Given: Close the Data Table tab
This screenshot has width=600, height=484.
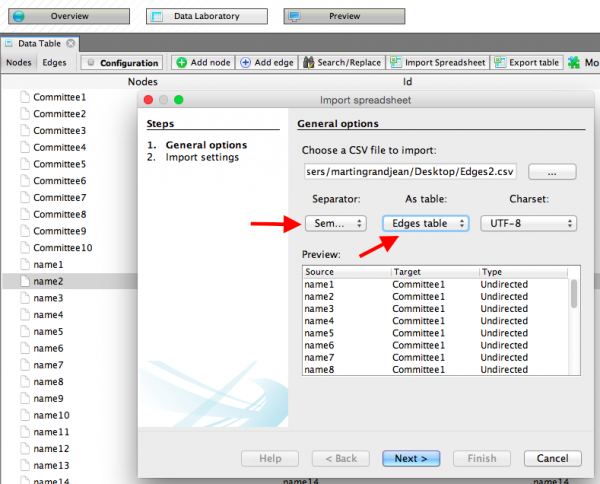Looking at the screenshot, I should pos(72,44).
